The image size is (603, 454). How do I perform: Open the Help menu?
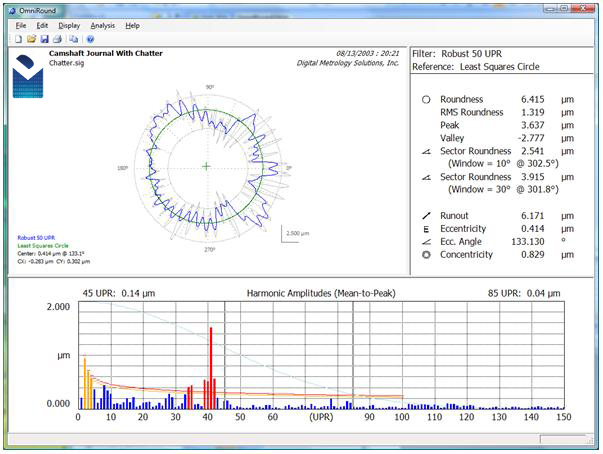coord(132,26)
